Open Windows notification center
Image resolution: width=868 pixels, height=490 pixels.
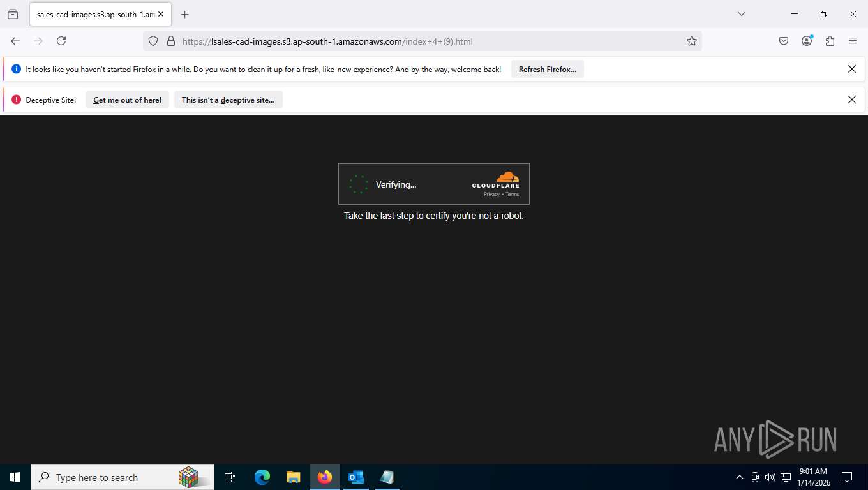pos(847,477)
